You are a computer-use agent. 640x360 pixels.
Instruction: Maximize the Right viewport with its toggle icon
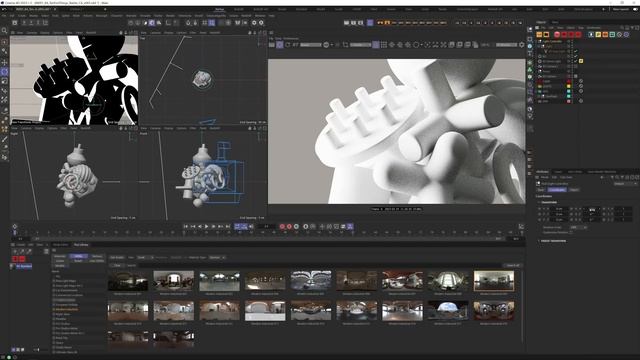click(135, 128)
